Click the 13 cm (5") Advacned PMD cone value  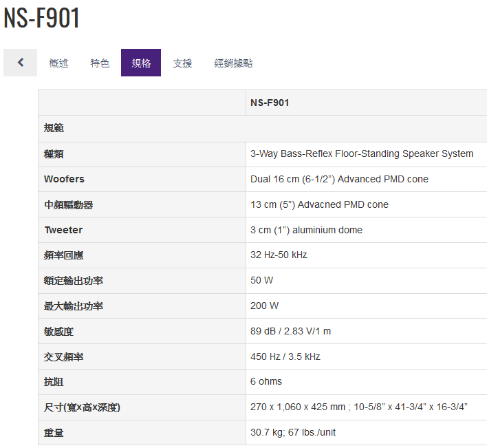pos(319,205)
